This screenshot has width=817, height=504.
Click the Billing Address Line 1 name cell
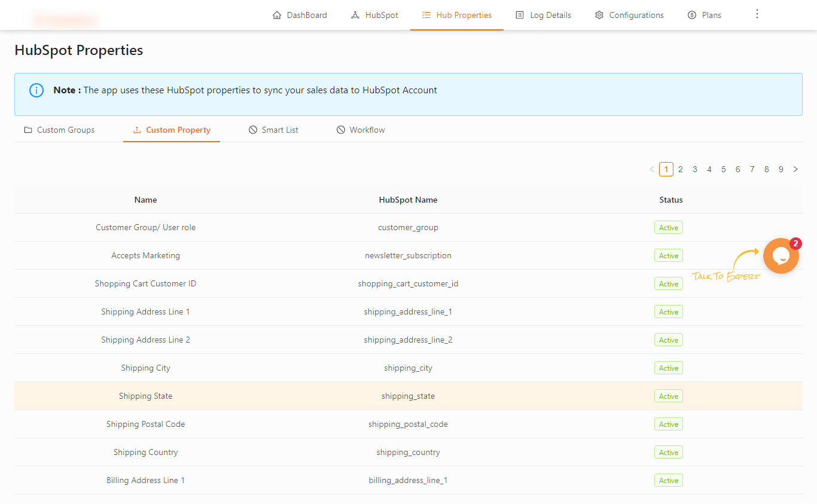click(x=145, y=480)
